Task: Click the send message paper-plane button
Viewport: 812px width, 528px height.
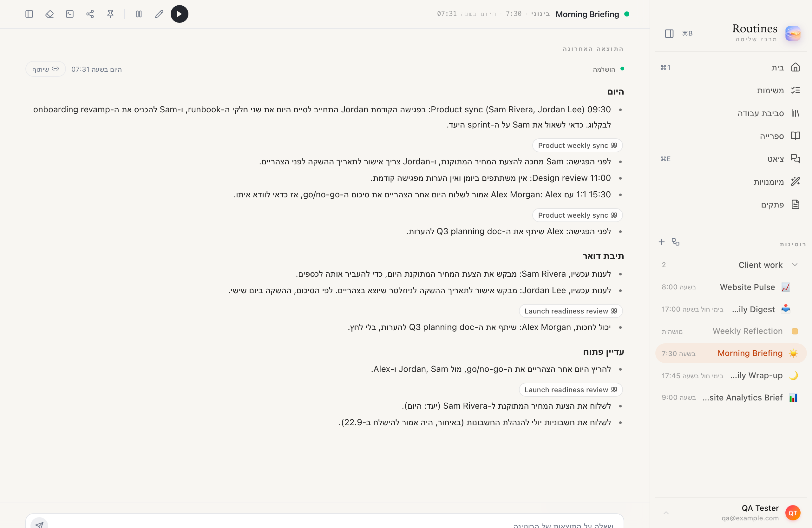Action: (x=40, y=524)
